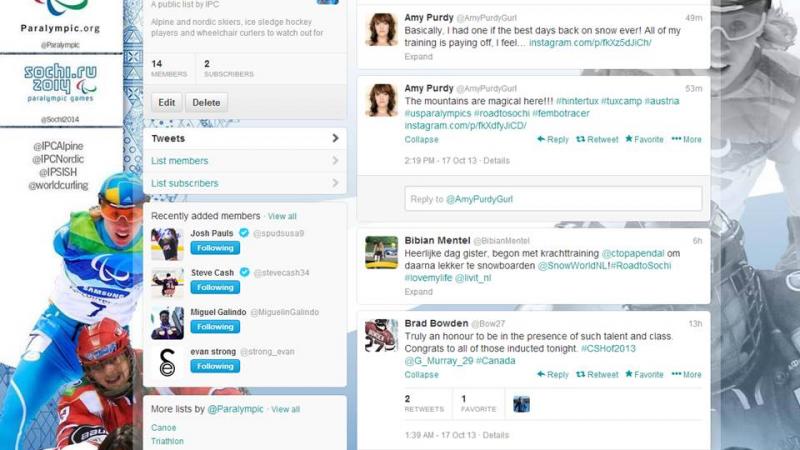Open More options on Amy Purdy's tweet
This screenshot has height=450, width=800.
686,139
